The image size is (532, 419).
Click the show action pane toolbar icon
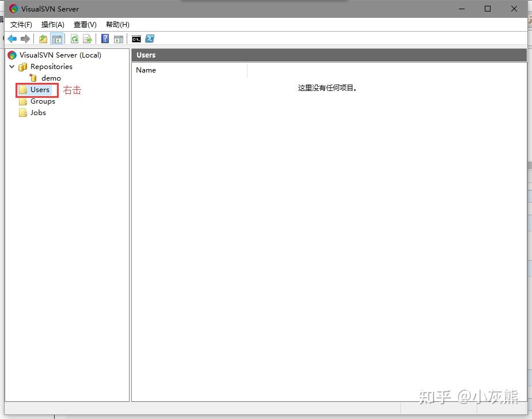pos(119,39)
